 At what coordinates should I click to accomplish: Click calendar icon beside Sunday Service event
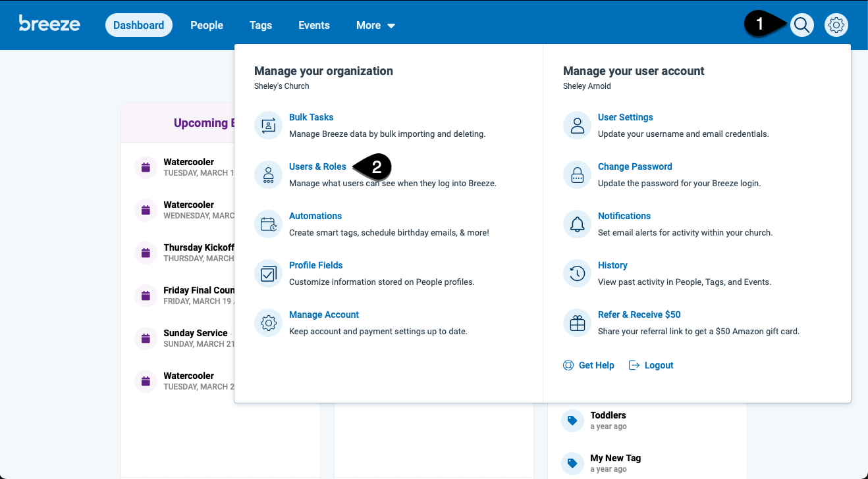point(146,338)
